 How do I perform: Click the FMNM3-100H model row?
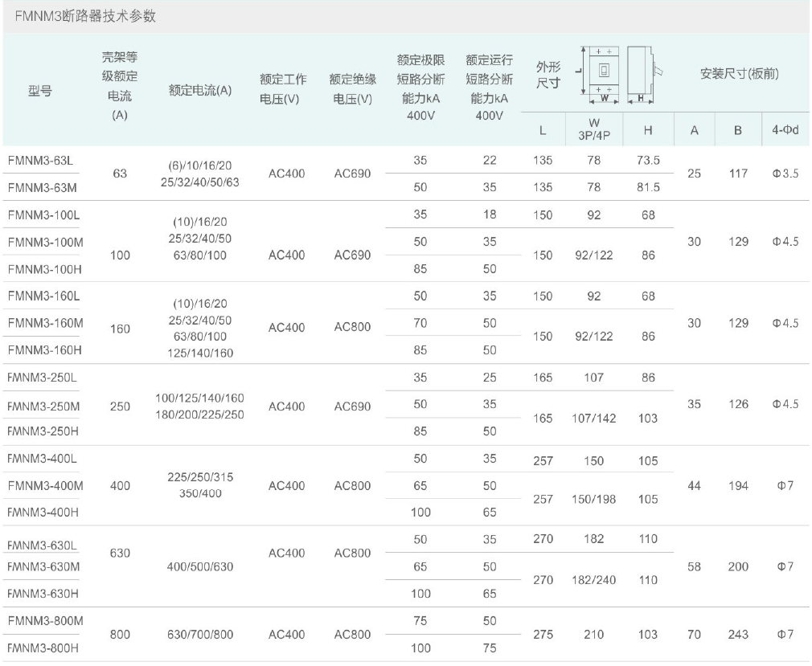tap(45, 269)
